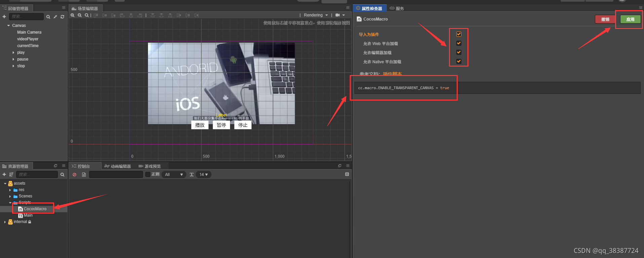Align selected nodes to bottom edge

pos(113,15)
